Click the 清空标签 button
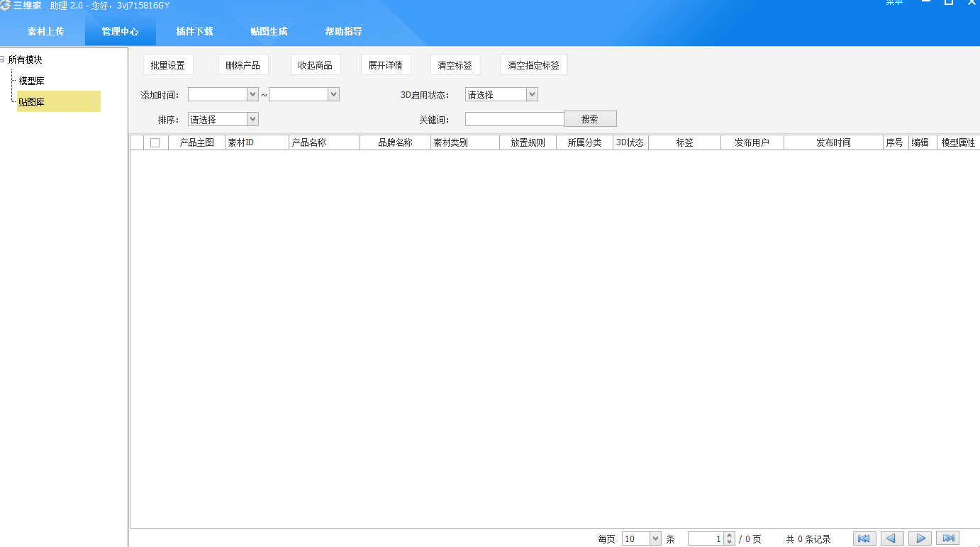980x547 pixels. (x=455, y=65)
